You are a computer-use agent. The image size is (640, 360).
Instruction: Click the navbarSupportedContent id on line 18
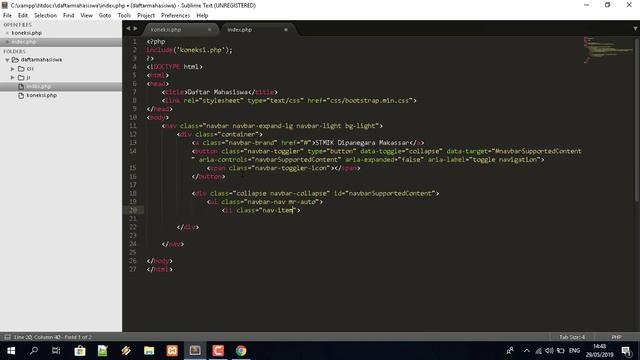coord(390,193)
